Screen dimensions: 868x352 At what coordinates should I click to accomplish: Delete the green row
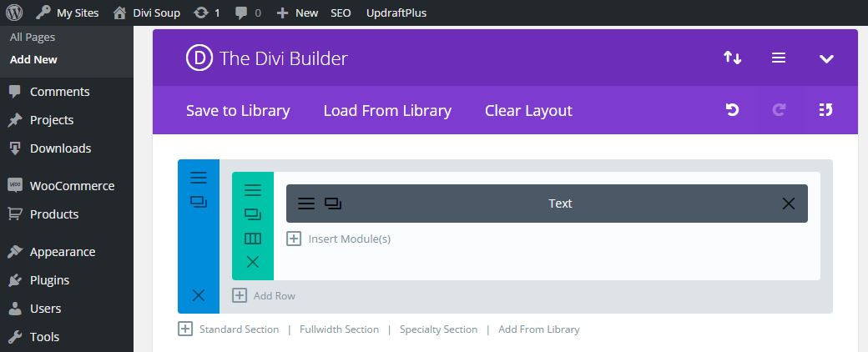[x=252, y=262]
